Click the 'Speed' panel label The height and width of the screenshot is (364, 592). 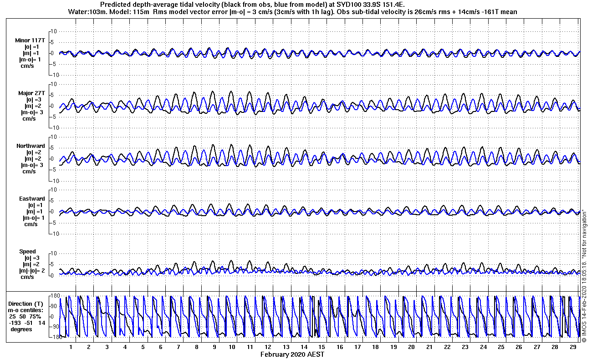coord(27,252)
